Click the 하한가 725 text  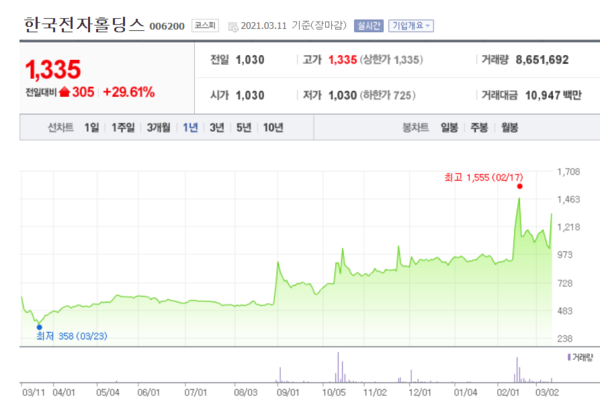[x=388, y=95]
